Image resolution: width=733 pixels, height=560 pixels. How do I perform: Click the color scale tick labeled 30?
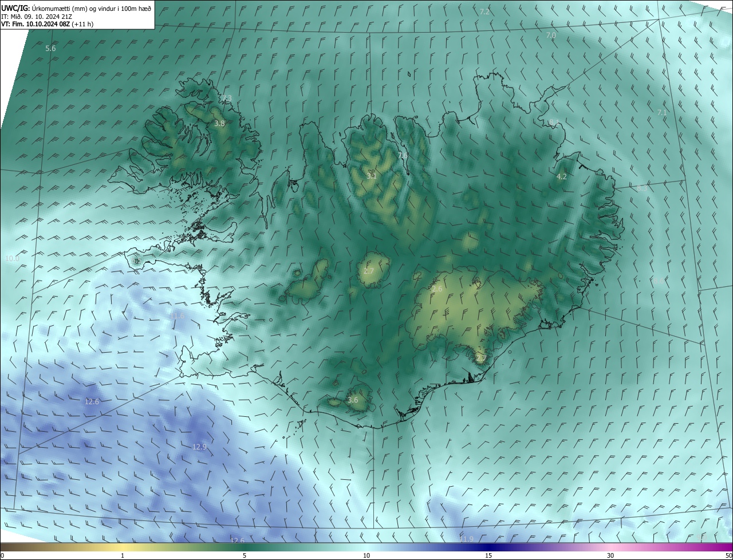(610, 555)
